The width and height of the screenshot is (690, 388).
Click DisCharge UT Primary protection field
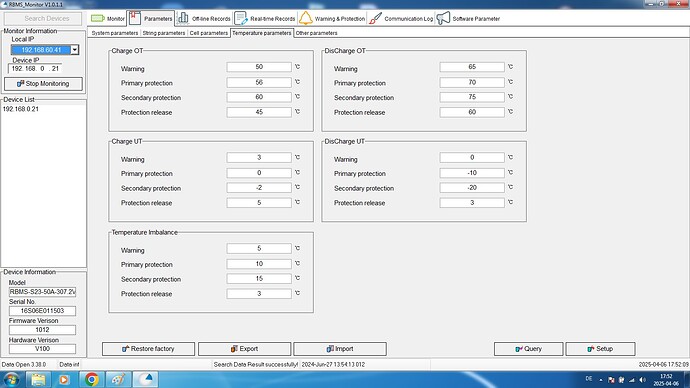pyautogui.click(x=472, y=173)
